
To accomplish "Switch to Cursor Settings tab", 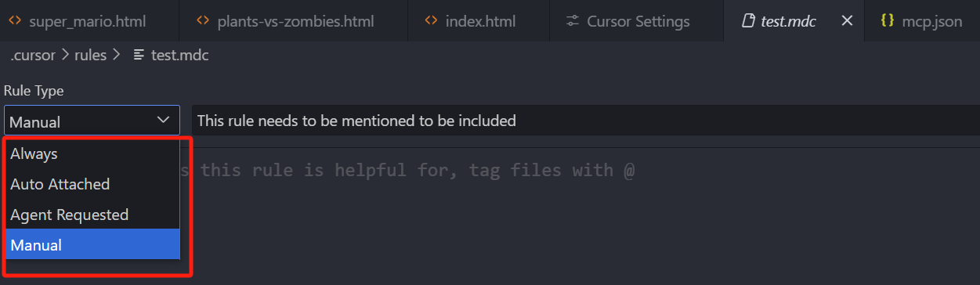I will (628, 21).
